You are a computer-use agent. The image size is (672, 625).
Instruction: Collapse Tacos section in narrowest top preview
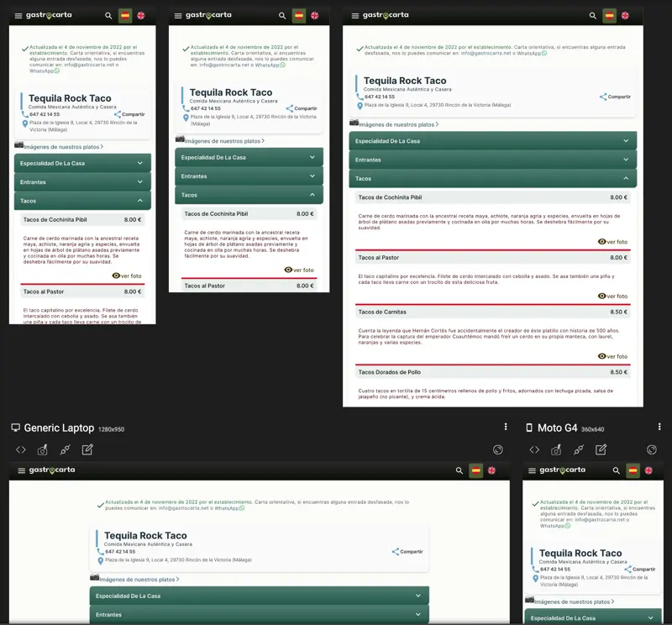82,201
